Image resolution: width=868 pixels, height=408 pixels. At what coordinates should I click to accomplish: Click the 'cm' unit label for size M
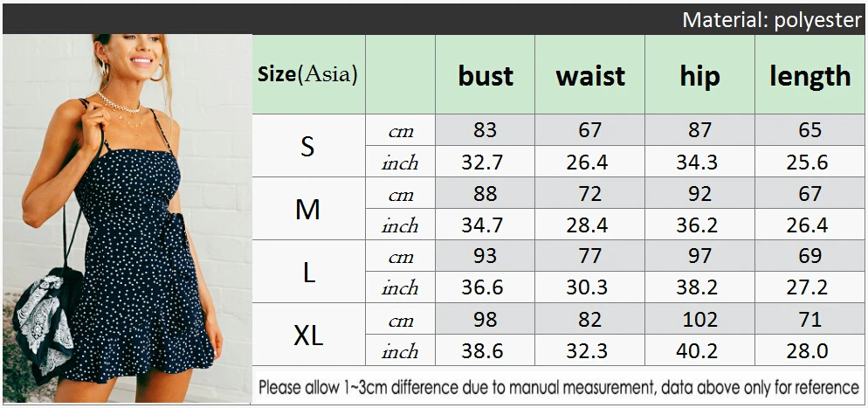[400, 194]
